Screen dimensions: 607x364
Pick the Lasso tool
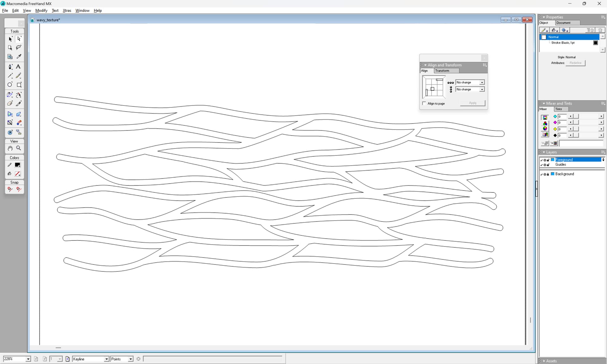(19, 47)
